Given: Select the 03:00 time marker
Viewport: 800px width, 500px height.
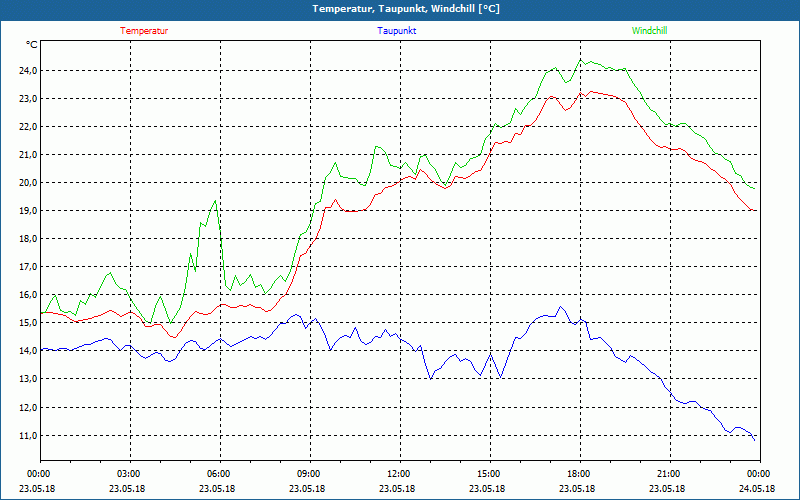Looking at the screenshot, I should 129,474.
